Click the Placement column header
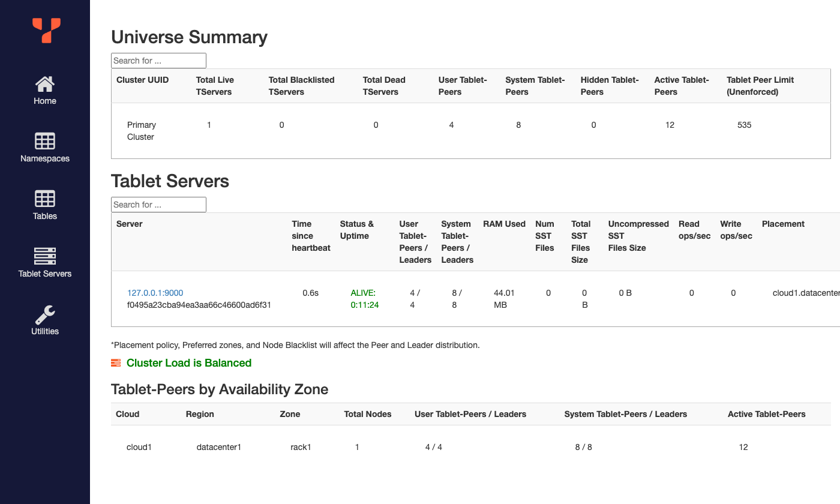 pyautogui.click(x=783, y=224)
